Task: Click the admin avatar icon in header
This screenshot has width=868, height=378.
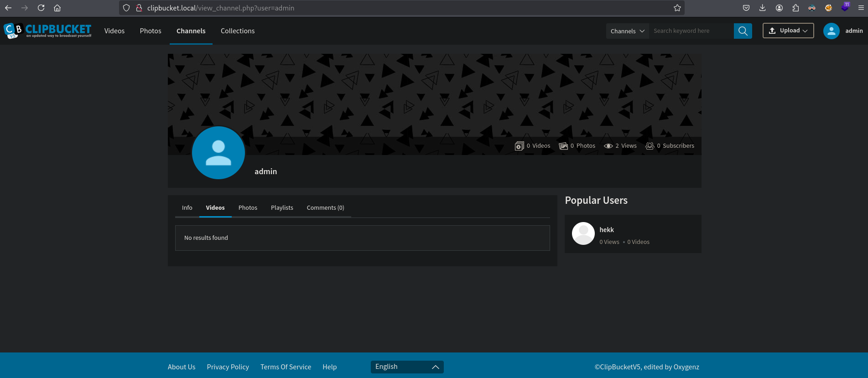Action: point(831,31)
